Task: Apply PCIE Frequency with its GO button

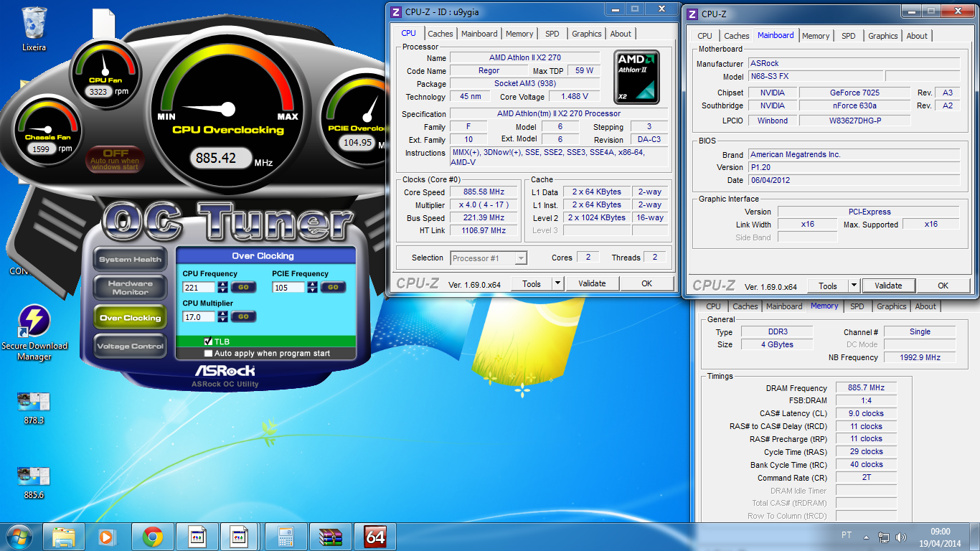Action: coord(333,287)
